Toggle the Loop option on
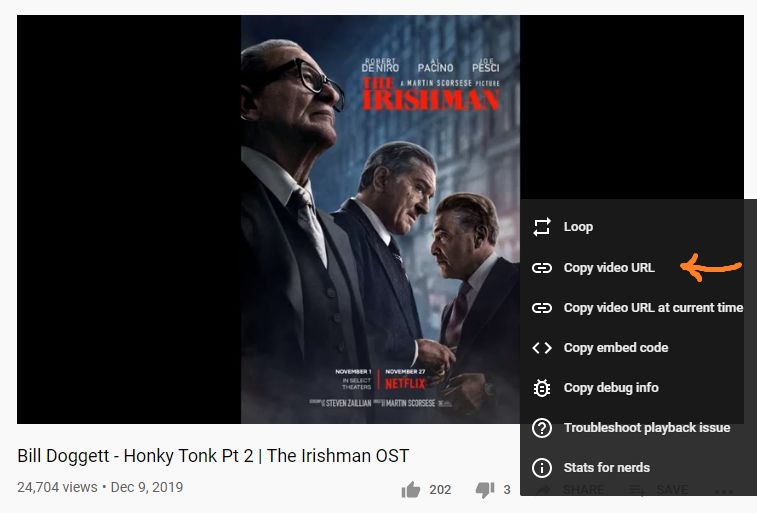 click(x=639, y=227)
